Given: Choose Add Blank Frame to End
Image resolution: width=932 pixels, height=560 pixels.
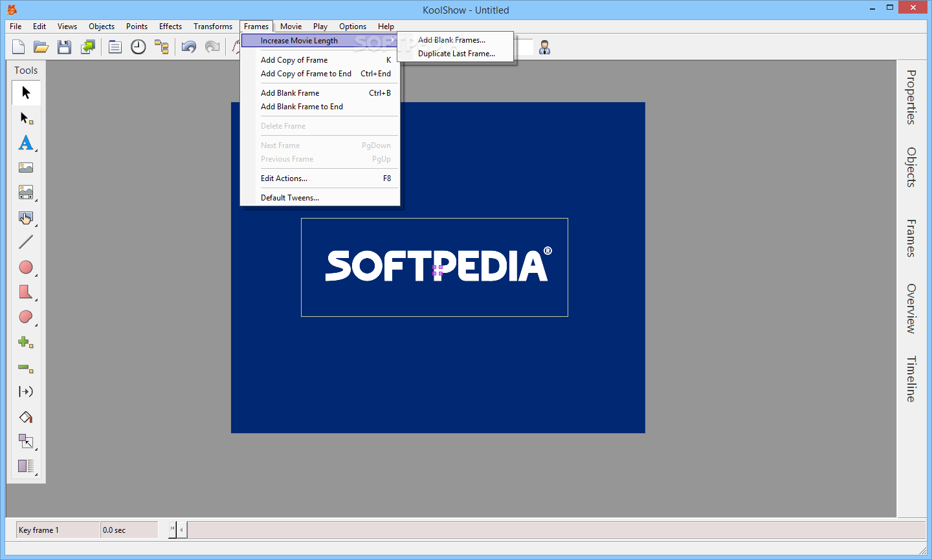Looking at the screenshot, I should (x=320, y=107).
